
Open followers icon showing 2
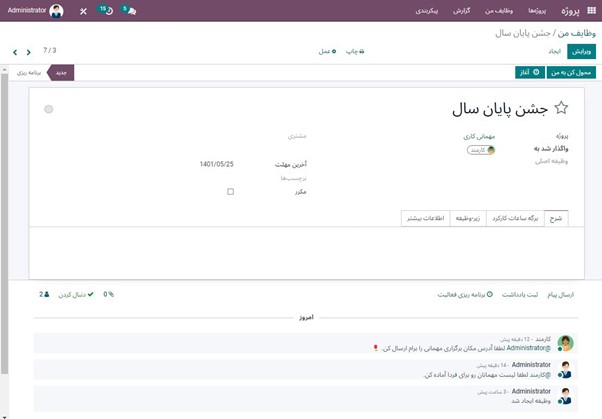click(44, 295)
